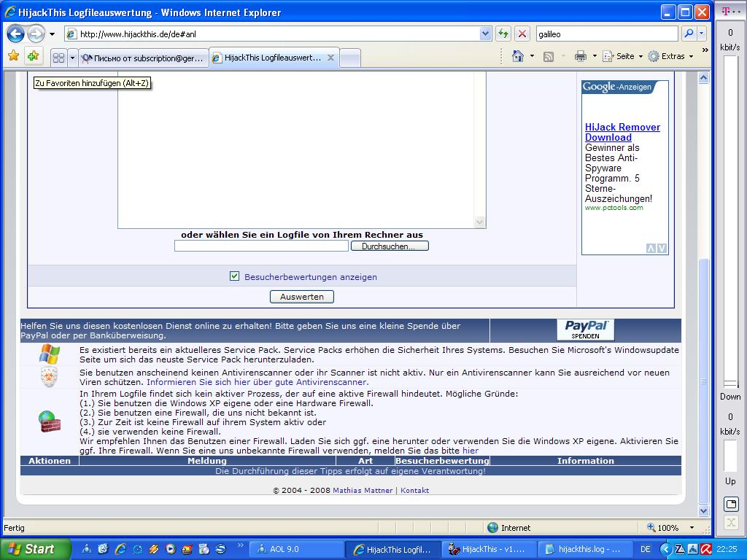
Task: Click the www.pctools.com ad URL
Action: pyautogui.click(x=614, y=208)
